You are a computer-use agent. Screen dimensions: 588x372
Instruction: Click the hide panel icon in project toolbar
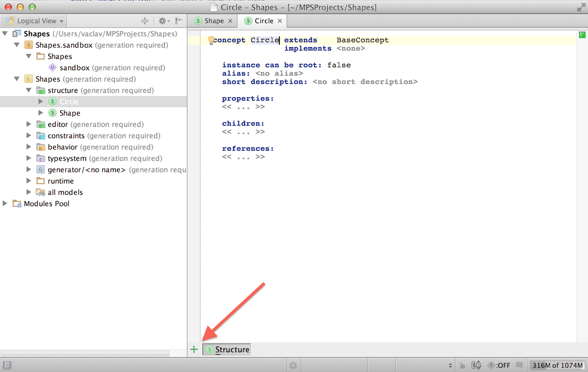[178, 21]
